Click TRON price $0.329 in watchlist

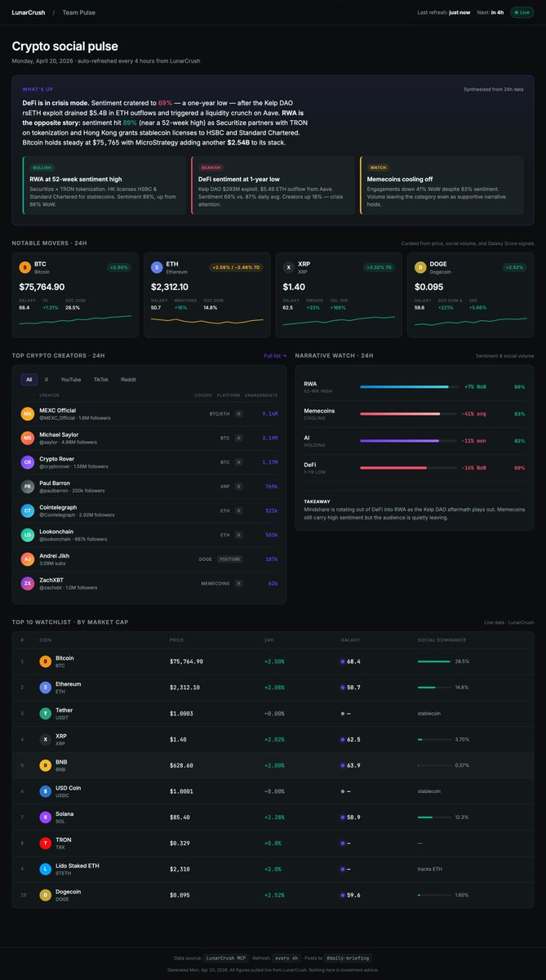coord(180,844)
